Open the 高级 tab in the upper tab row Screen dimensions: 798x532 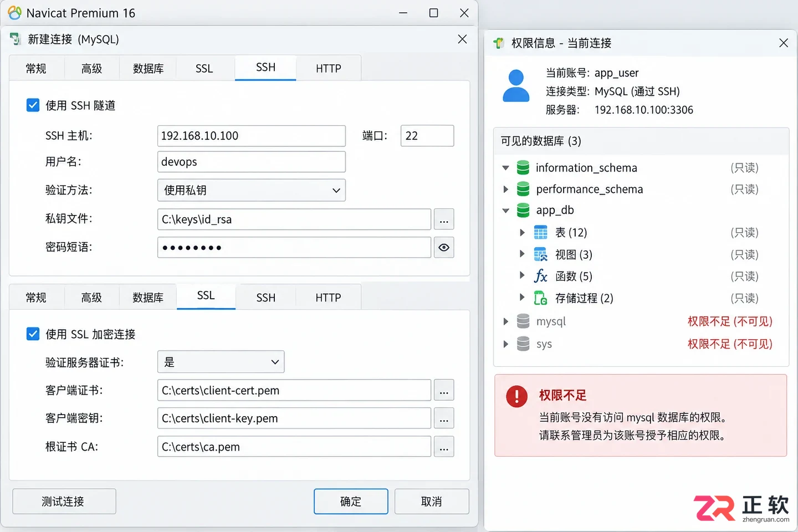pos(92,69)
